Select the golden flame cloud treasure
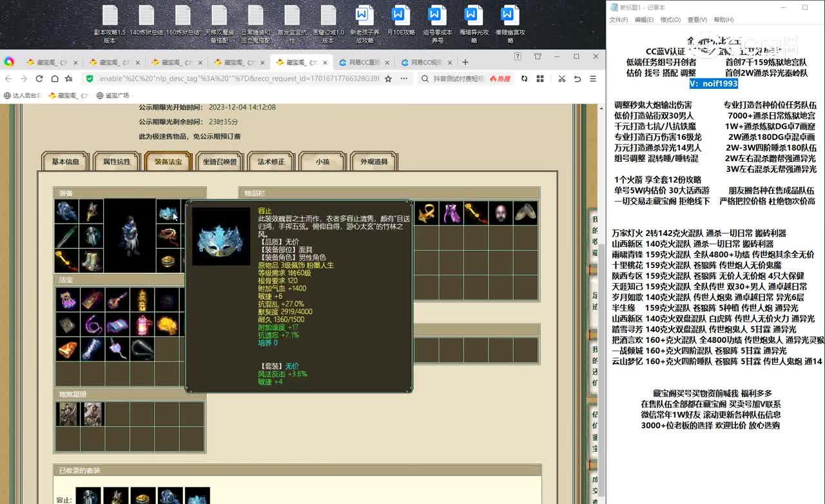Screen dimensions: 825x504 point(166,324)
